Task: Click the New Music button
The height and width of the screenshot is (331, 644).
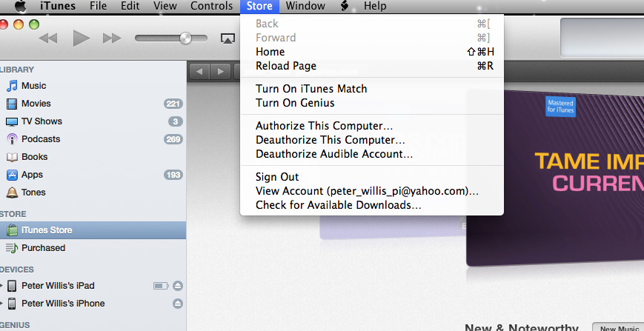Action: point(618,328)
